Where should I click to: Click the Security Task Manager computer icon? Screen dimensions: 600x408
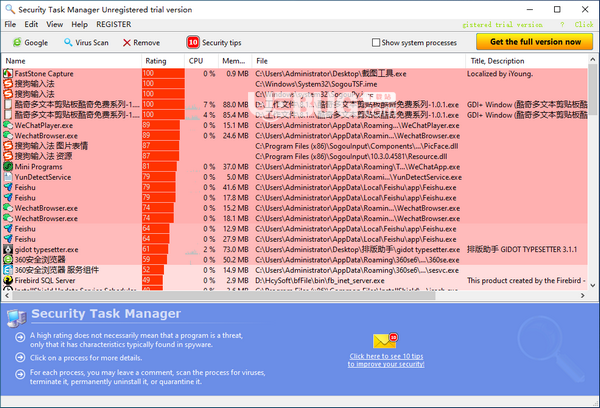click(x=16, y=318)
